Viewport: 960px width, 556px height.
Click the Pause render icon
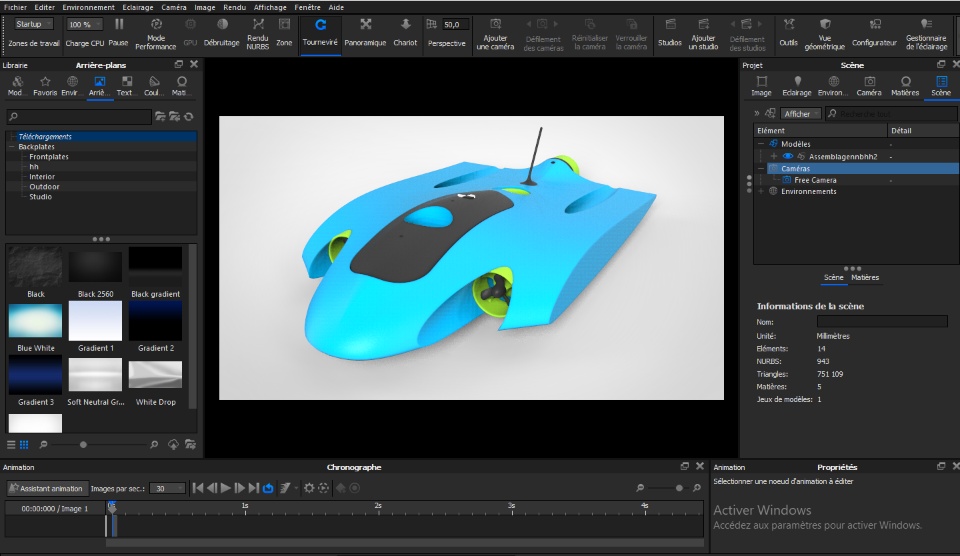(119, 24)
